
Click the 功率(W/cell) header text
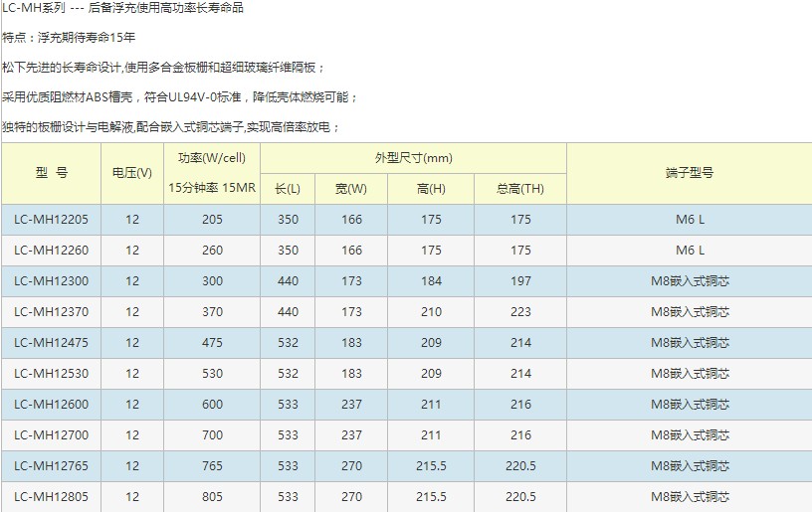click(x=212, y=158)
